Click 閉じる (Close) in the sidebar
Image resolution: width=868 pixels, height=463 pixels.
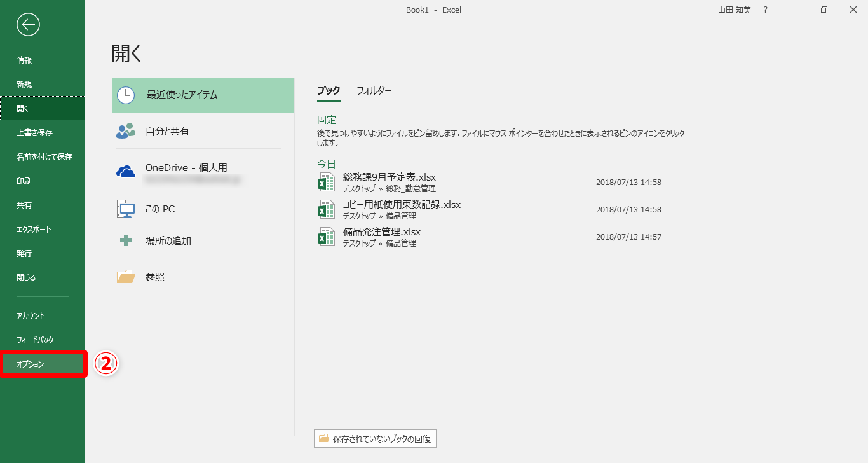tap(43, 277)
